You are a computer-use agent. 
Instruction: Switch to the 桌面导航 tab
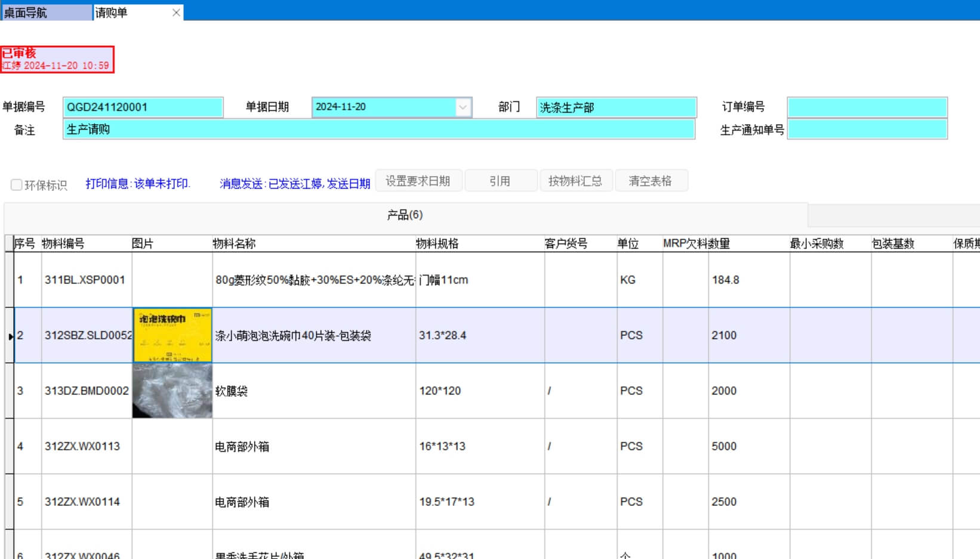pos(47,13)
